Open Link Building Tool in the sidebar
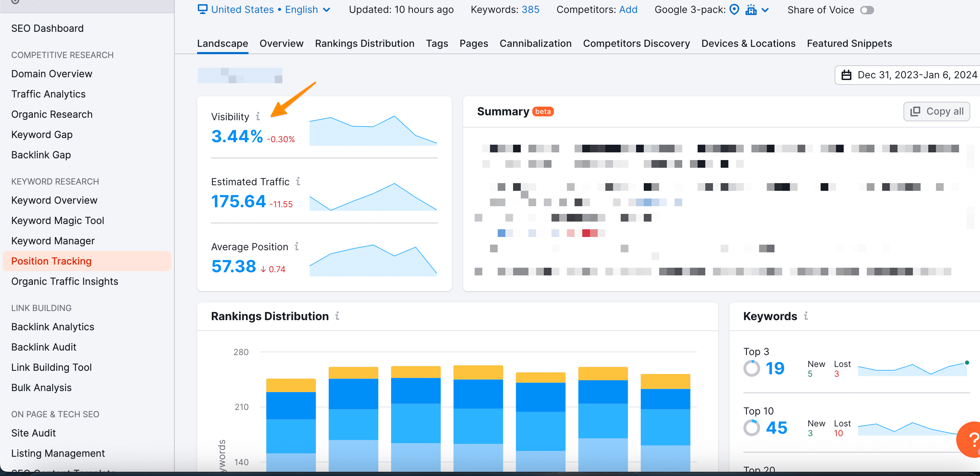The width and height of the screenshot is (980, 476). pyautogui.click(x=51, y=367)
